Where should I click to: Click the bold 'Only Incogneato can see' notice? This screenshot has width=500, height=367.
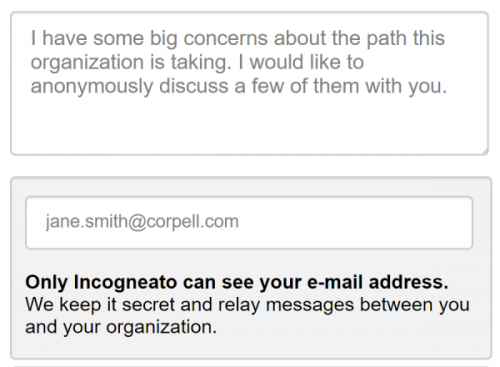(x=237, y=282)
